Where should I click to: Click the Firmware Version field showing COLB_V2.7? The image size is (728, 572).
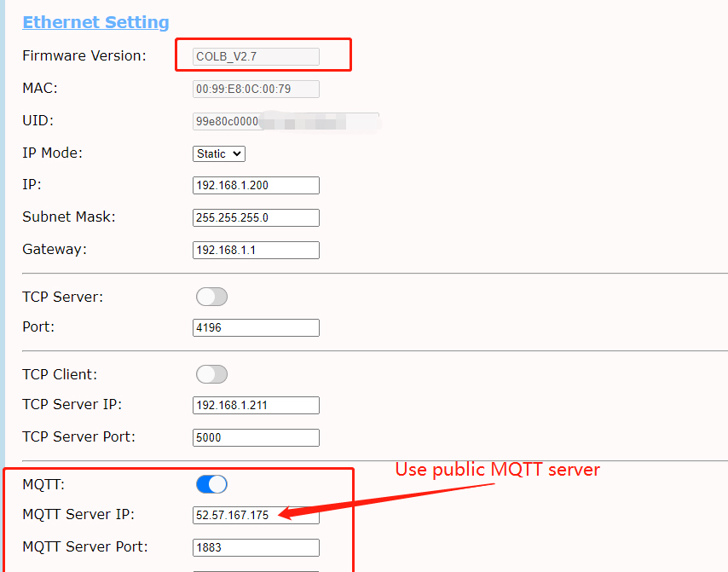(x=256, y=57)
